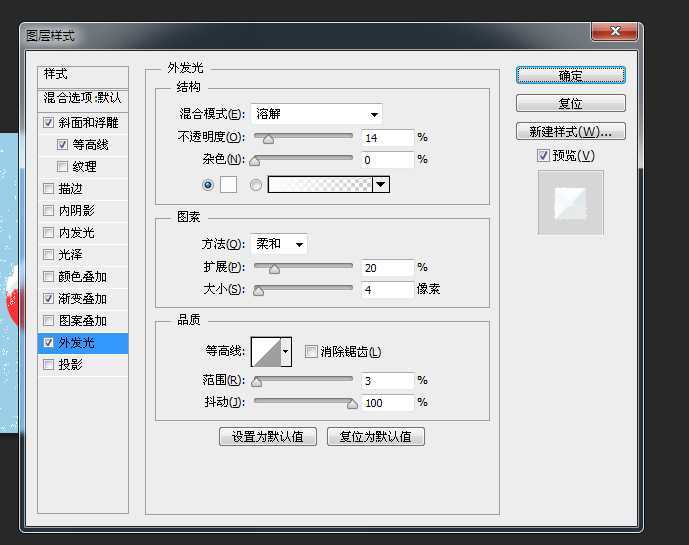Click the 不透明度 slider track
Image resolution: width=689 pixels, height=545 pixels.
(x=303, y=137)
